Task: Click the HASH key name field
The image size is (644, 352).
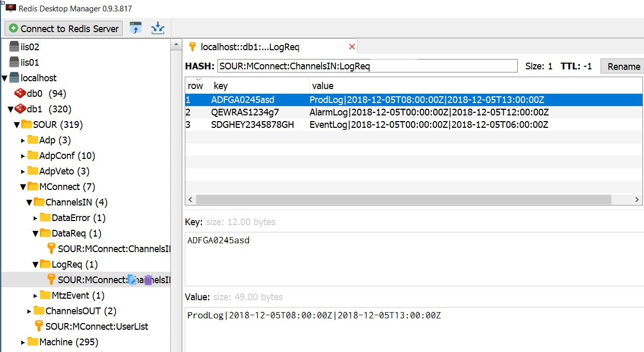Action: (367, 66)
